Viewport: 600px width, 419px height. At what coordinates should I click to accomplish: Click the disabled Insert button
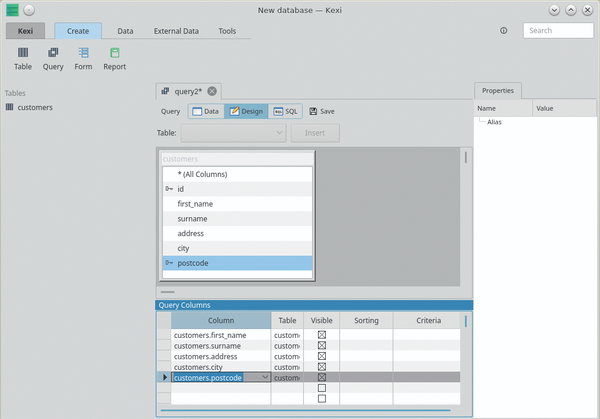315,133
